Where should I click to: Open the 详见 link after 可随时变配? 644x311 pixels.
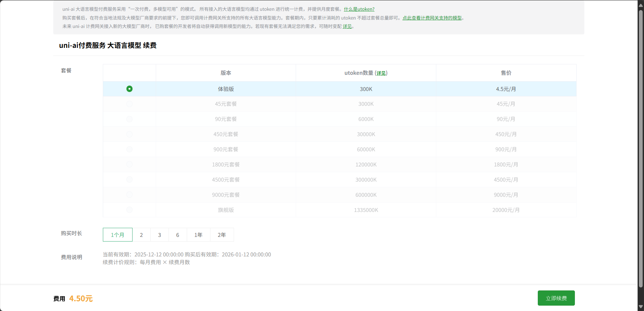pos(347,26)
